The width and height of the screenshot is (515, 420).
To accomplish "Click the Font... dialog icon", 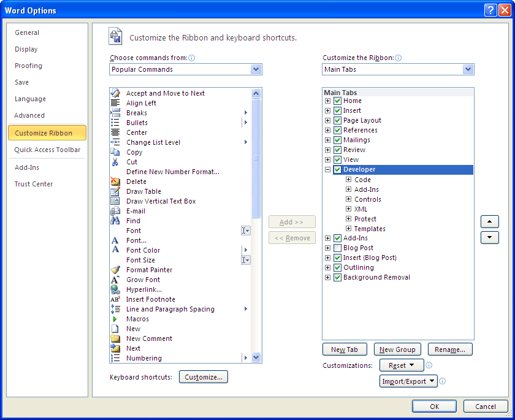I will 115,240.
